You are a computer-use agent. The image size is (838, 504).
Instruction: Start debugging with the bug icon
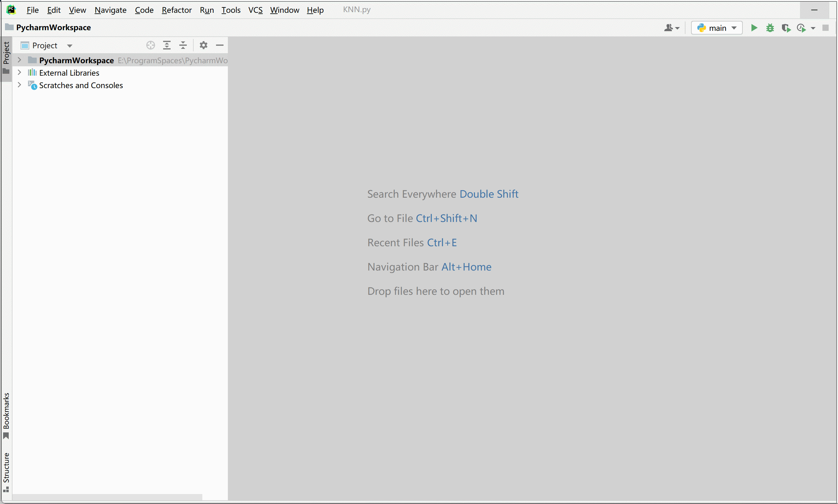770,28
